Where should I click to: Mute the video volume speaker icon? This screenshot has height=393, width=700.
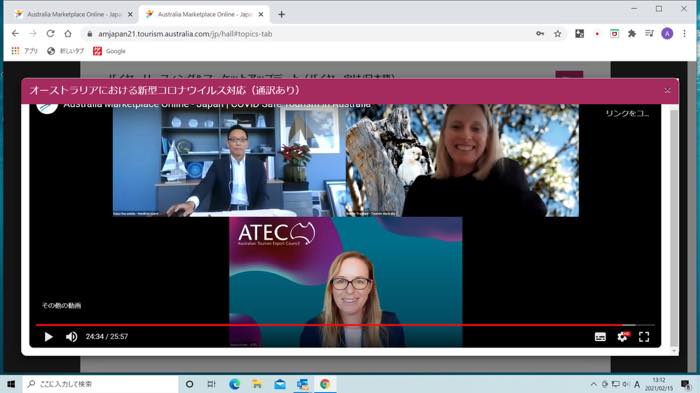[x=71, y=337]
